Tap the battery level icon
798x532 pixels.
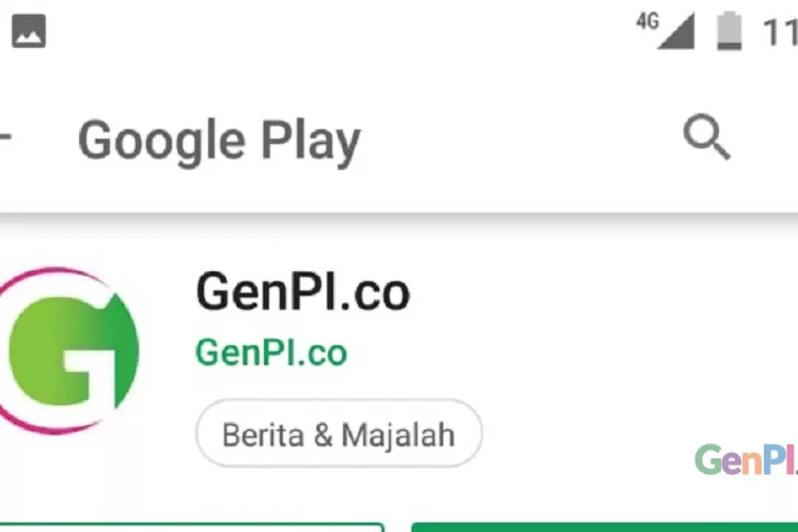pyautogui.click(x=729, y=31)
